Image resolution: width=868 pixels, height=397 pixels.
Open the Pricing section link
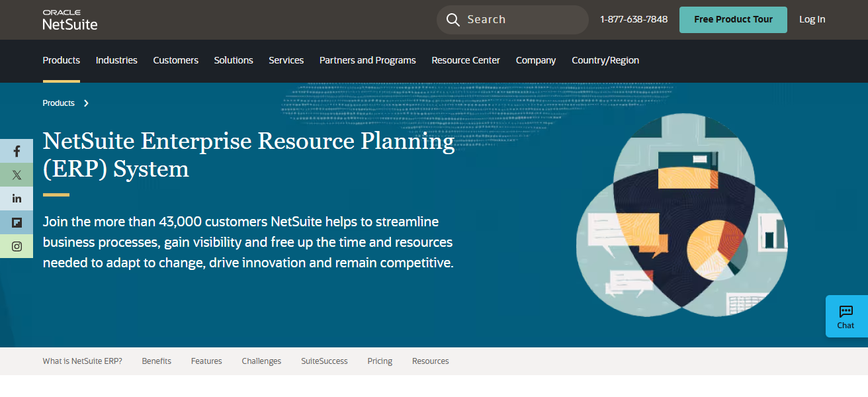(380, 361)
